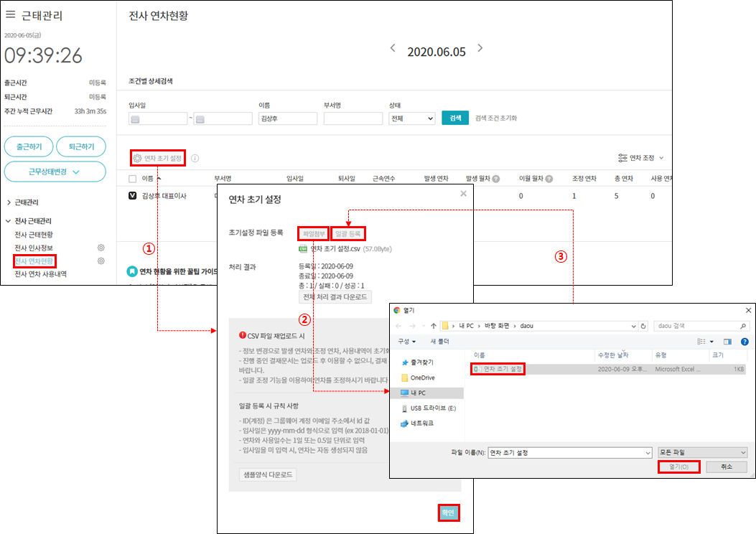The image size is (756, 534).
Task: Click blue help icon in file dialog
Action: pos(744,342)
